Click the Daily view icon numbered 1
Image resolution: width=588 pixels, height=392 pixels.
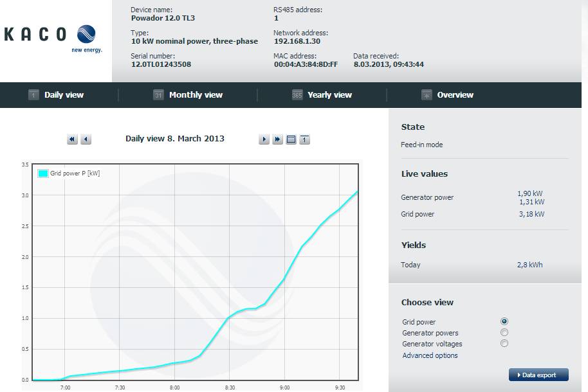pyautogui.click(x=33, y=95)
